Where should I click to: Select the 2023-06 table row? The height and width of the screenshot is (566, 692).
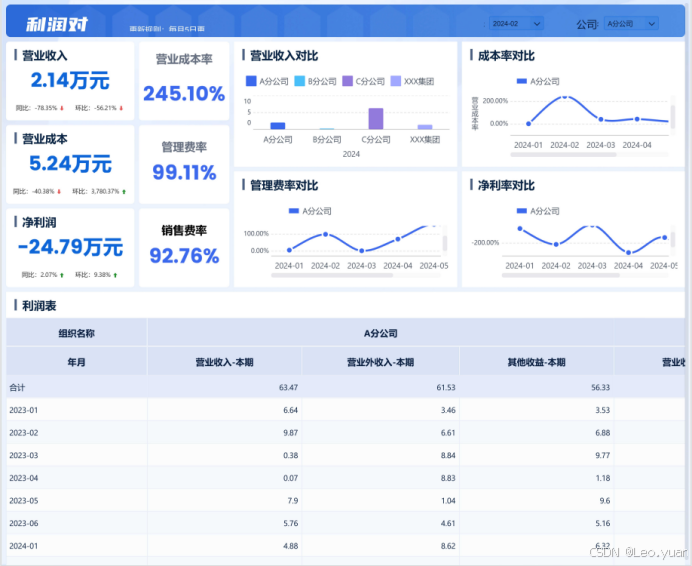pyautogui.click(x=346, y=523)
